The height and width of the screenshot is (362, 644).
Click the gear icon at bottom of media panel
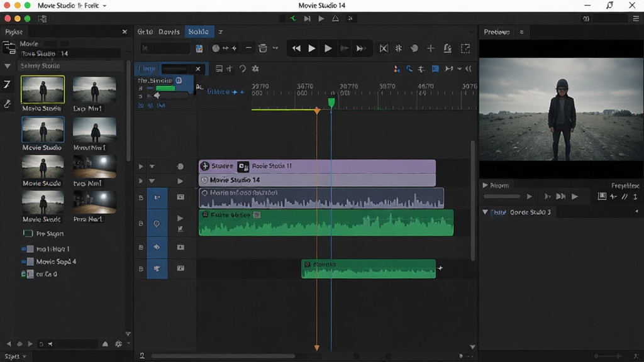coord(118,344)
